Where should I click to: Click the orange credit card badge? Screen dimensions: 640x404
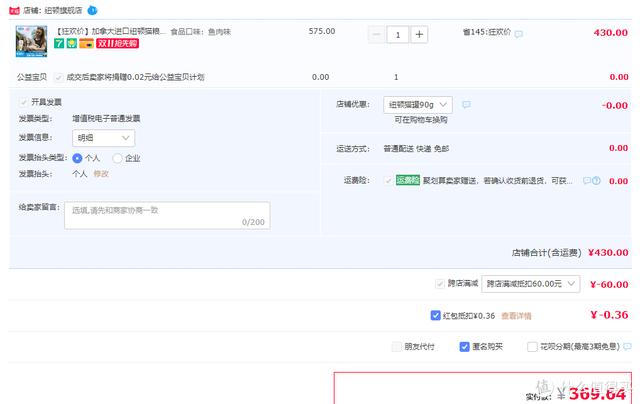86,43
